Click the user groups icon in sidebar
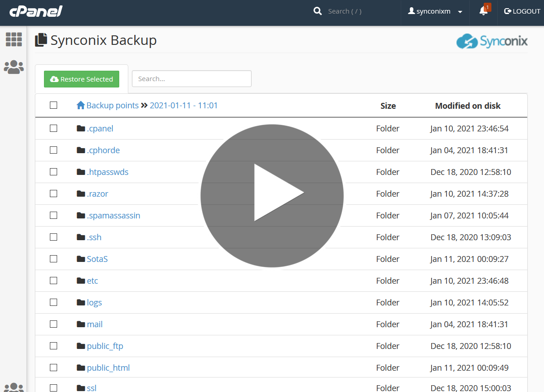544x392 pixels. click(x=14, y=67)
